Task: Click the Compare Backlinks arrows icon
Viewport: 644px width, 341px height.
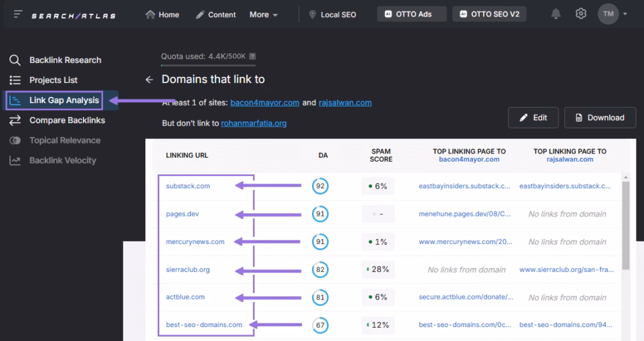Action: pyautogui.click(x=15, y=120)
